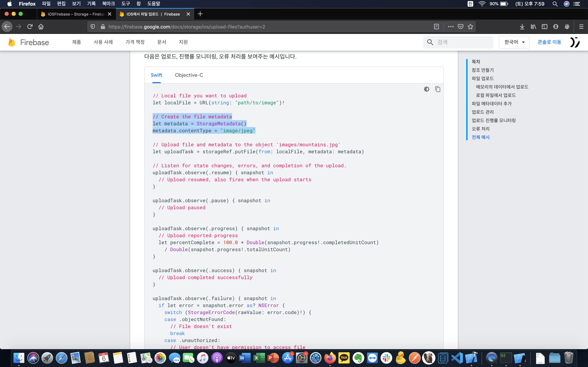Viewport: 588px width, 367px height.
Task: Open the page actions ellipsis menu
Action: [x=451, y=27]
